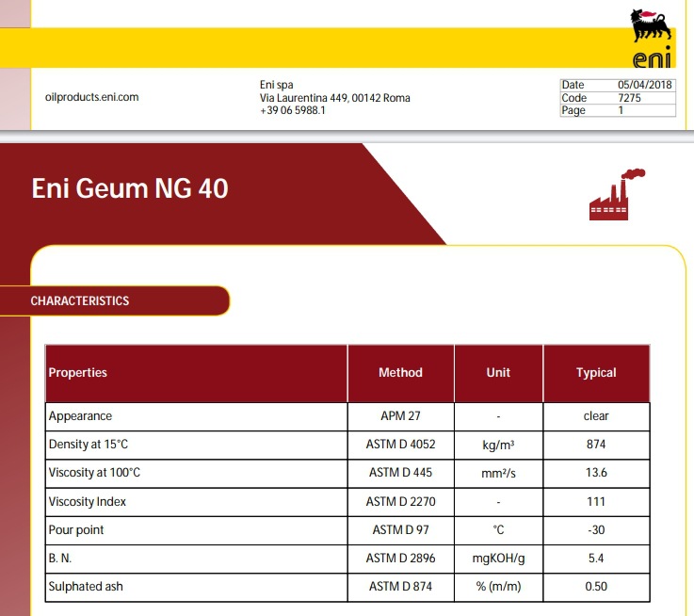This screenshot has width=694, height=616.
Task: Click the Method column header
Action: click(400, 373)
